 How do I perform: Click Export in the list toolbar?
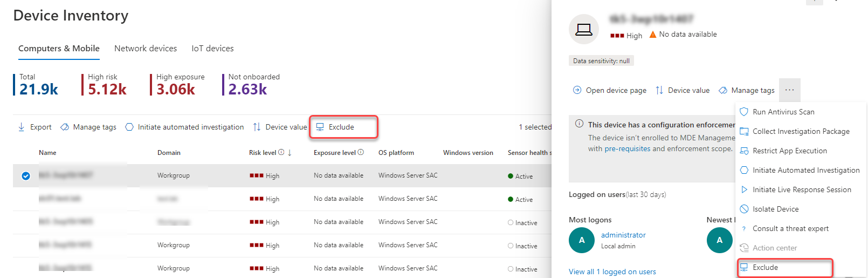click(35, 127)
